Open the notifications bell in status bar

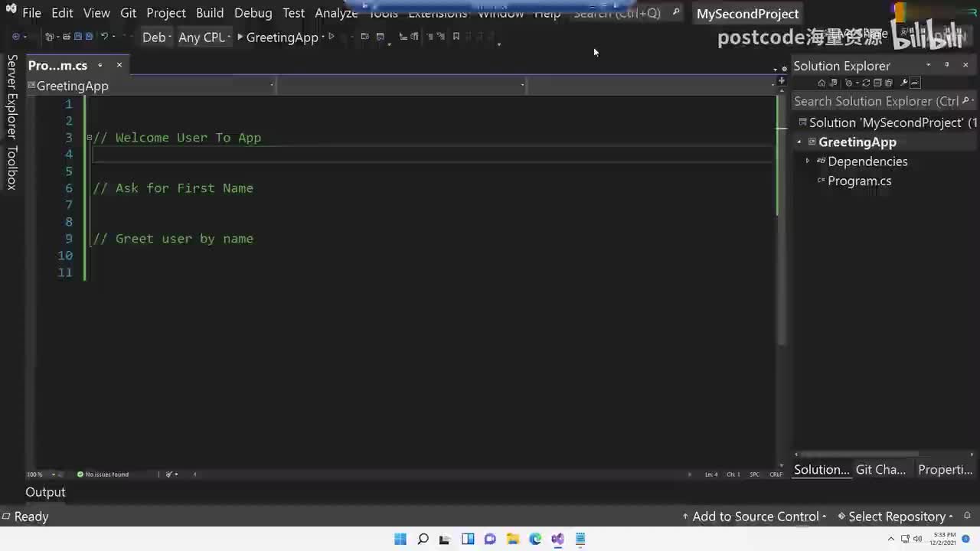point(968,517)
